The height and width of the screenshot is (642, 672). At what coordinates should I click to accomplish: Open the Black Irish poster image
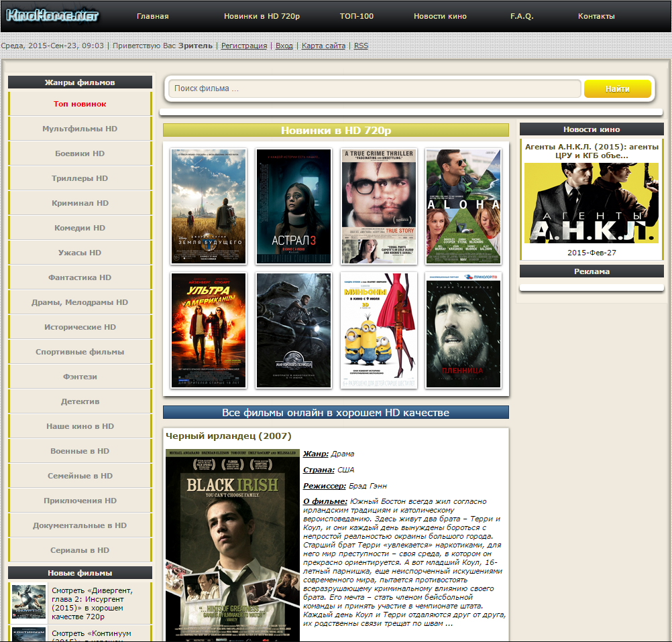(x=233, y=545)
